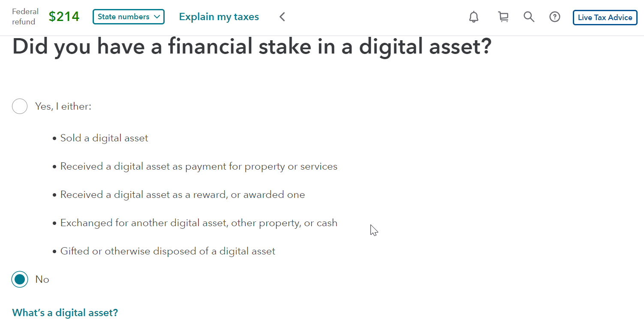
Task: Open the help question mark icon
Action: click(555, 17)
